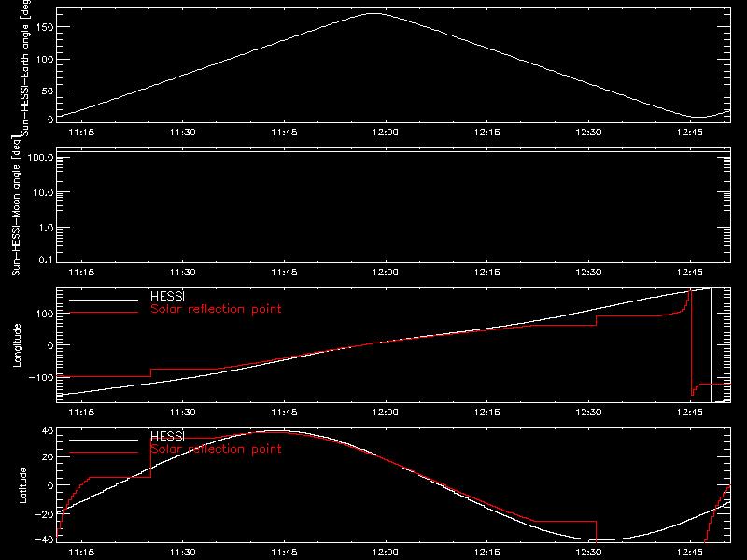Click red legend line in Latitude plot
The image size is (747, 560).
tap(104, 453)
